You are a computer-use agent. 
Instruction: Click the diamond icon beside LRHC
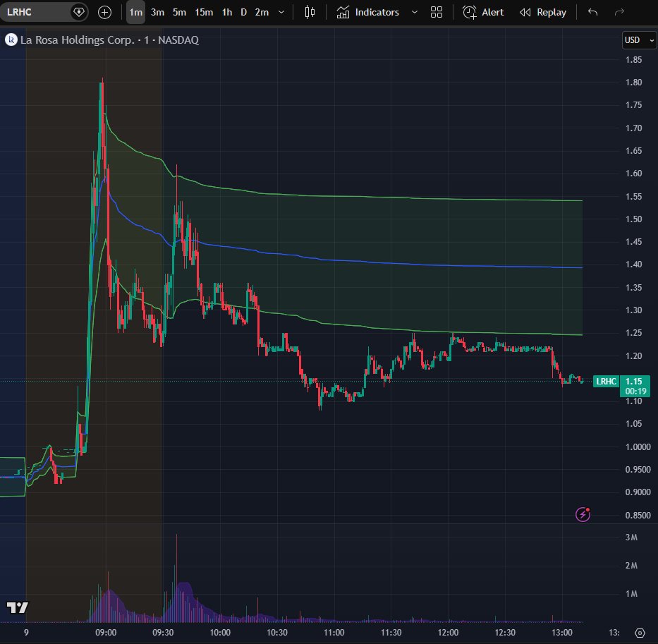tap(79, 12)
